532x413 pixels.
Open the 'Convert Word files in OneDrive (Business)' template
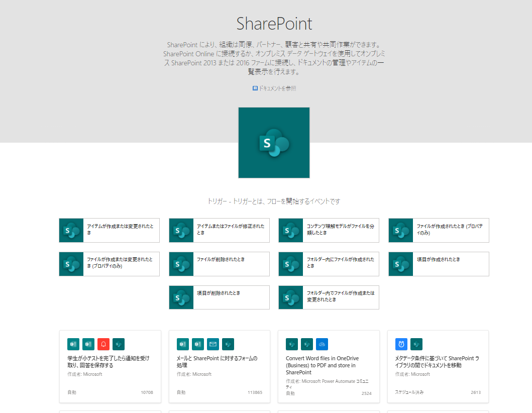[323, 365]
